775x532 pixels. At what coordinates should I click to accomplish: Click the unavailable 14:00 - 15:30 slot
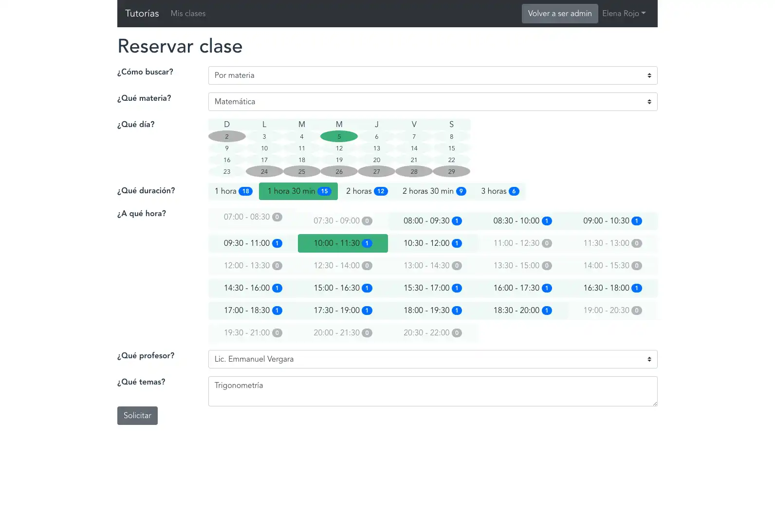pyautogui.click(x=613, y=266)
